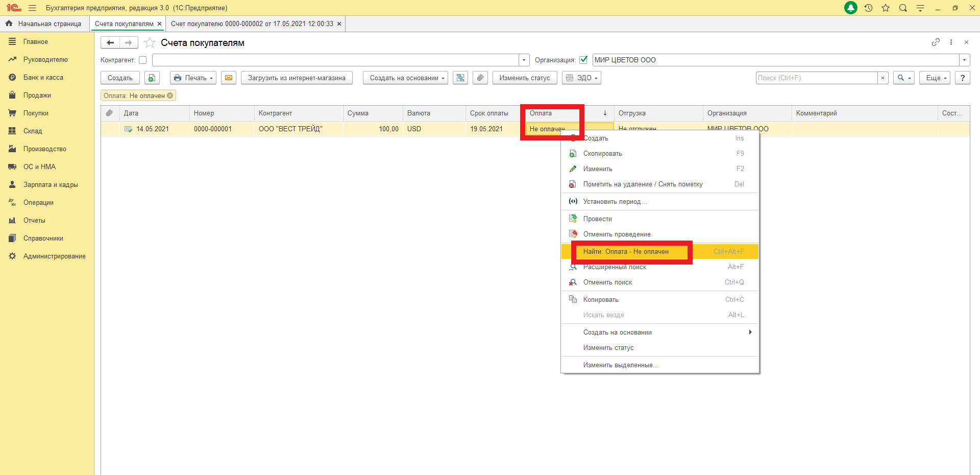Click the Создать button
The width and height of the screenshot is (980, 475).
(120, 78)
